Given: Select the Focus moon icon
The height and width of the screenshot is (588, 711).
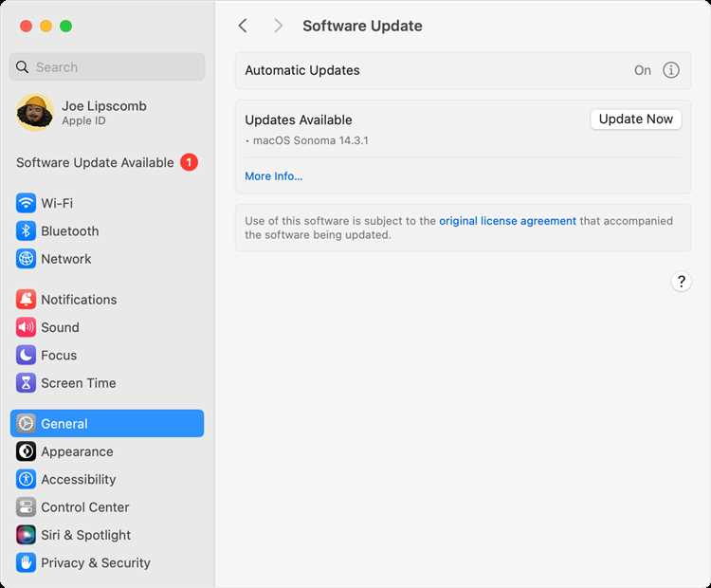Looking at the screenshot, I should [x=26, y=355].
